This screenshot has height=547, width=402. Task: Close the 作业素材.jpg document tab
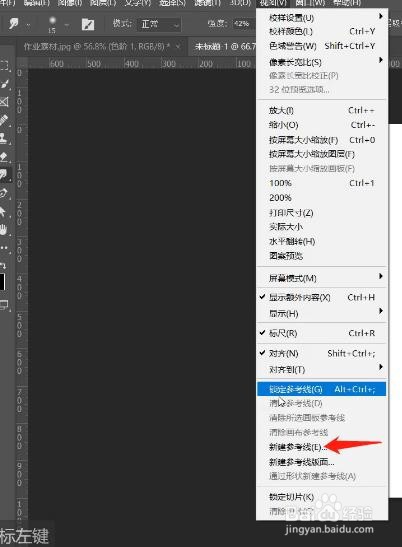click(178, 46)
